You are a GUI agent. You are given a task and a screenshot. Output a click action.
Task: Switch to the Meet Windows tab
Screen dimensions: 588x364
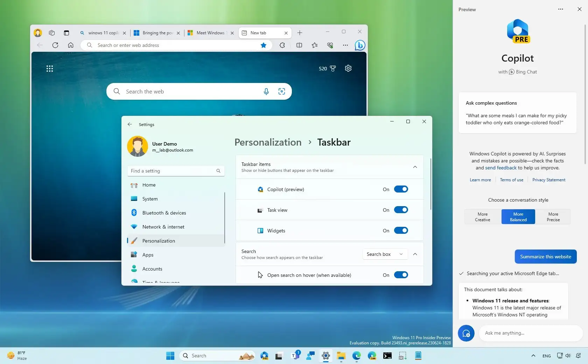[x=210, y=33]
